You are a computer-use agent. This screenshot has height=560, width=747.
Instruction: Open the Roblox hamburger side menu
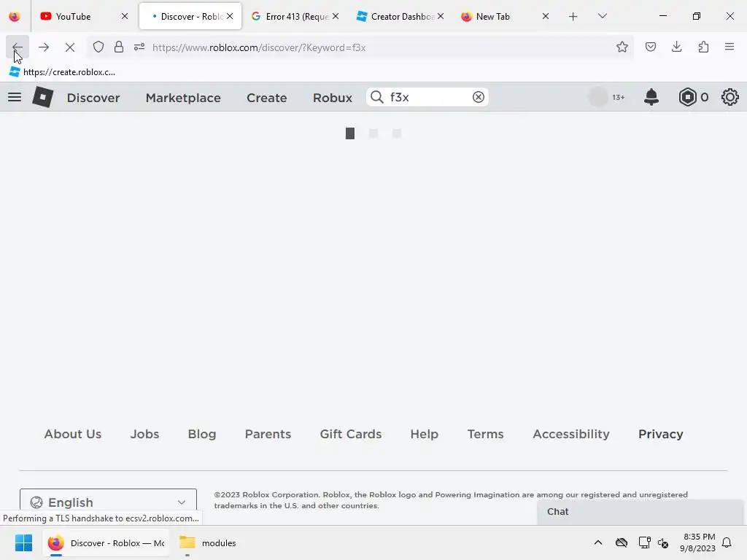pyautogui.click(x=15, y=97)
